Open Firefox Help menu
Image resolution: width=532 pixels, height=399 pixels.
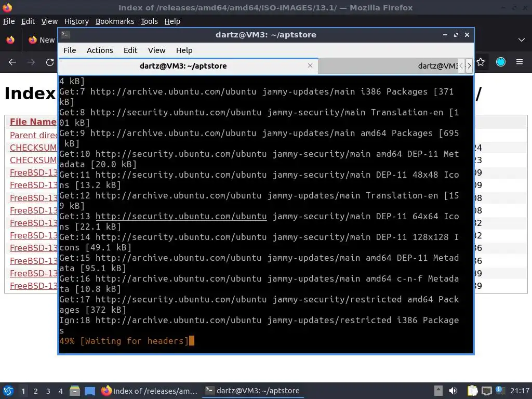[x=172, y=21]
